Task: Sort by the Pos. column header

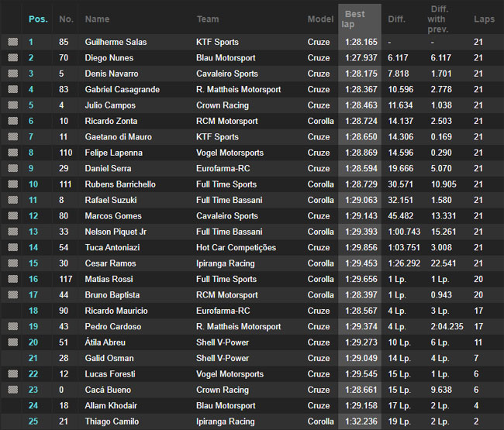Action: coord(38,19)
